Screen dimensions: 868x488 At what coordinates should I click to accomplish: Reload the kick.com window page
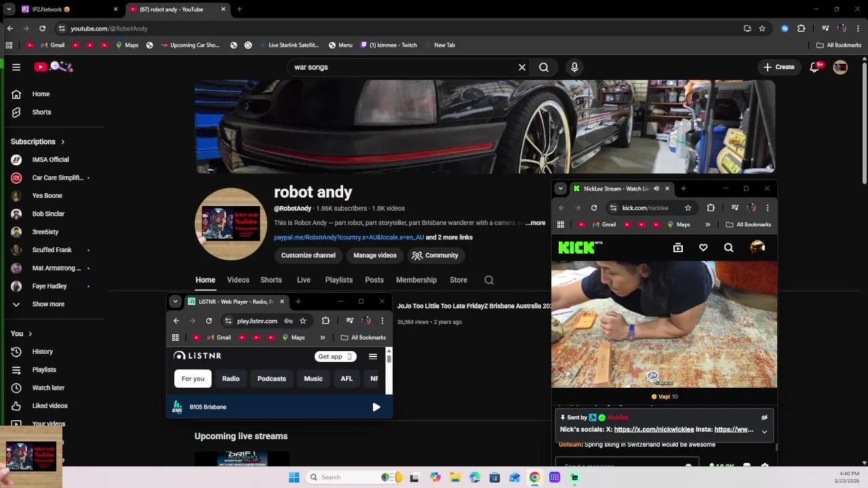(594, 208)
